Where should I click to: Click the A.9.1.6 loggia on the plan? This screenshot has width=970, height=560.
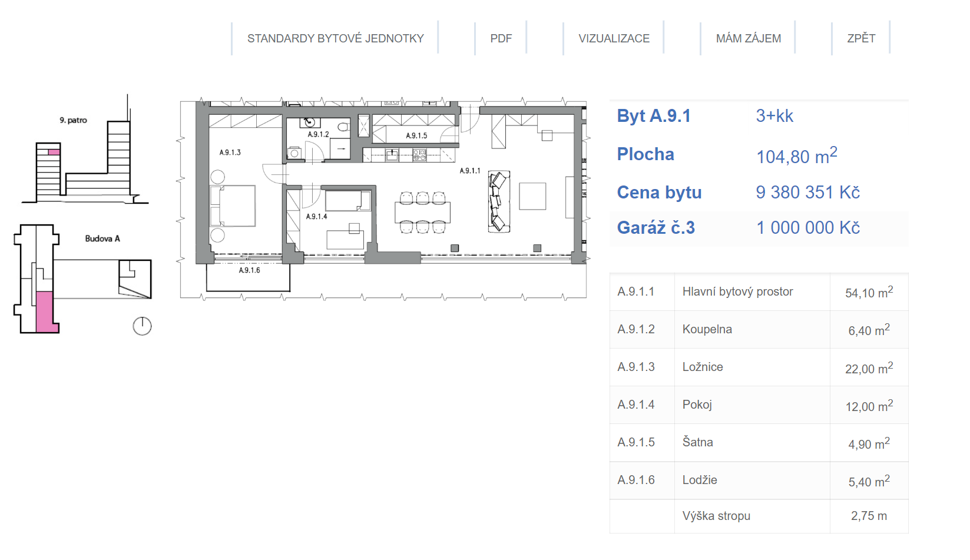(249, 278)
